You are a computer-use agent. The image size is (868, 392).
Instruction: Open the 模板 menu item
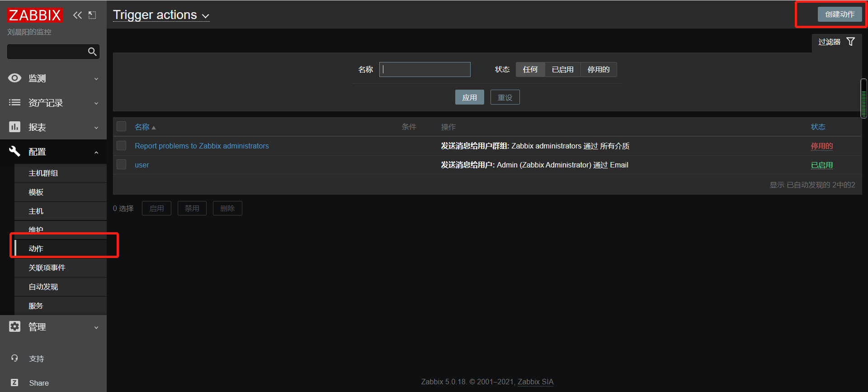click(61, 192)
